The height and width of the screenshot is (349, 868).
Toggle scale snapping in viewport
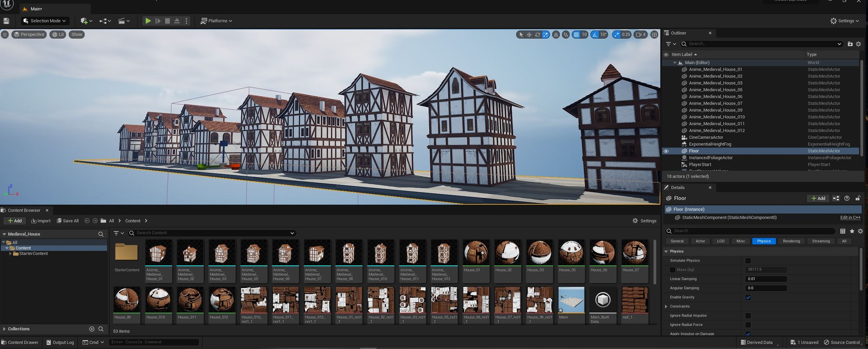(616, 34)
